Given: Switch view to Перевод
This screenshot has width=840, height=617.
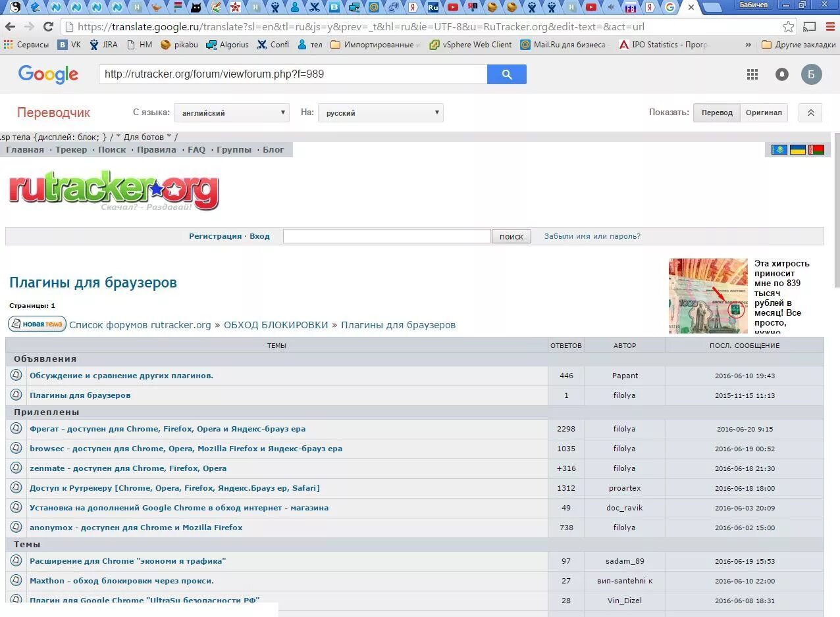Looking at the screenshot, I should tap(717, 112).
